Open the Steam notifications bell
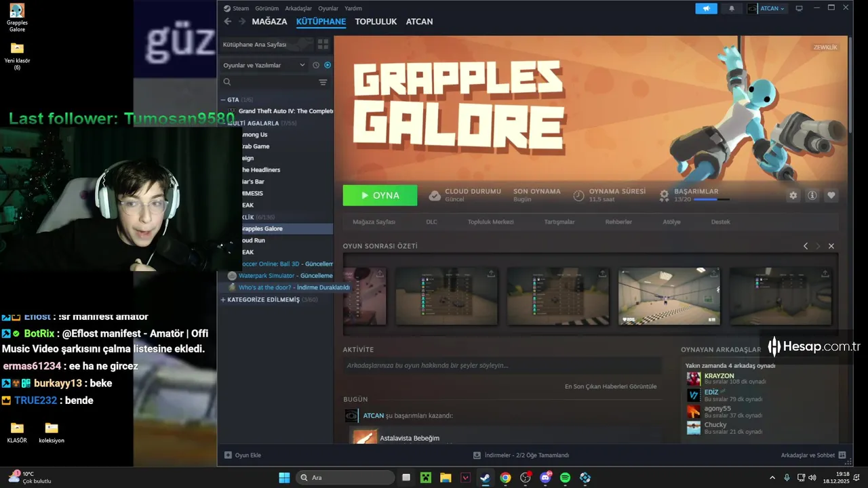The image size is (868, 488). 732,8
